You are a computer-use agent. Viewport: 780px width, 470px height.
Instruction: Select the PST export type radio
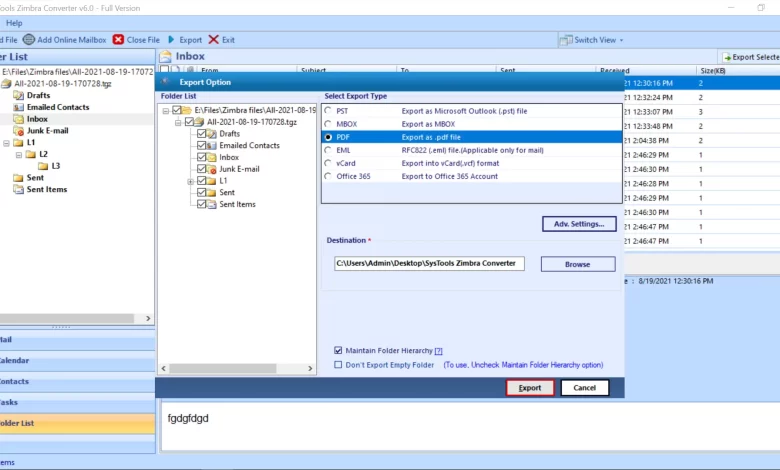pyautogui.click(x=328, y=110)
